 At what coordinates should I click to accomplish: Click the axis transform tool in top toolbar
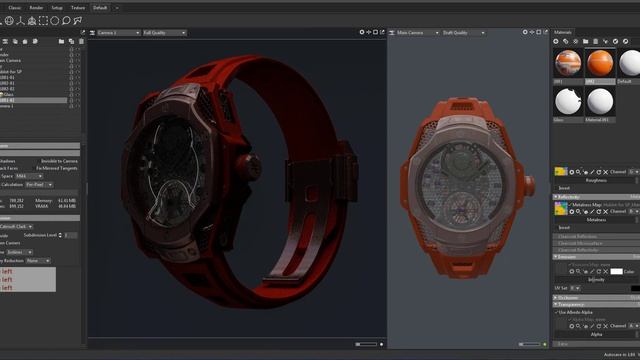coord(20,21)
